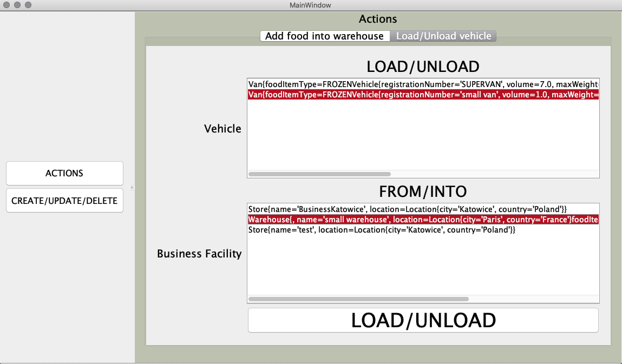
Task: Switch to the Add food into warehouse tab
Action: tap(325, 36)
